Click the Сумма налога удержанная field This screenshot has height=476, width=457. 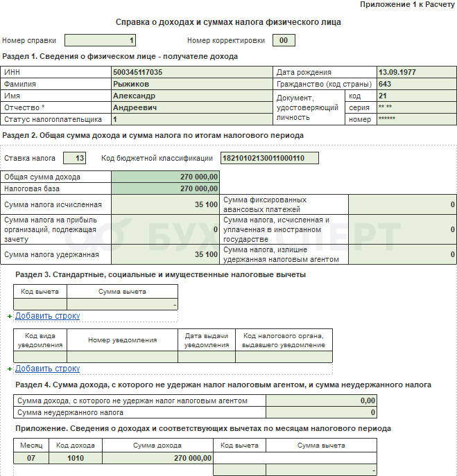(x=165, y=254)
